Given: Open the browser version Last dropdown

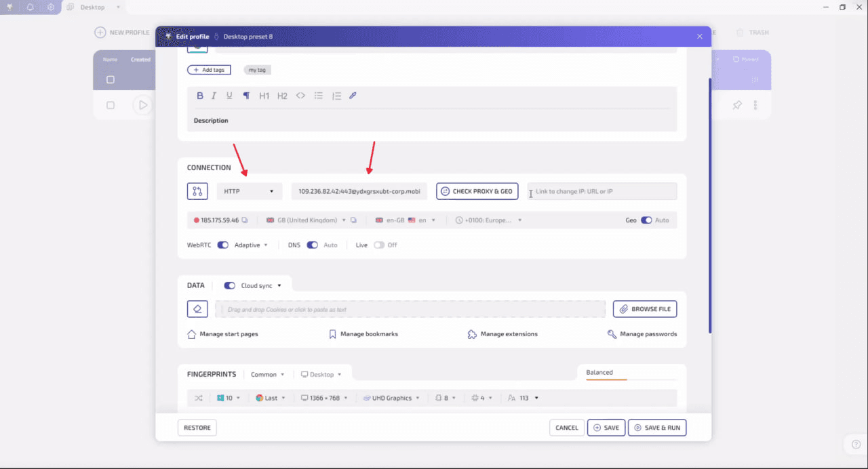Looking at the screenshot, I should click(x=271, y=398).
